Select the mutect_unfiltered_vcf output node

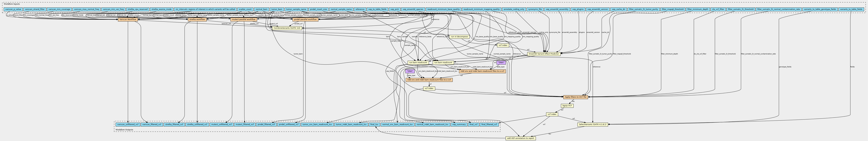tap(221, 124)
